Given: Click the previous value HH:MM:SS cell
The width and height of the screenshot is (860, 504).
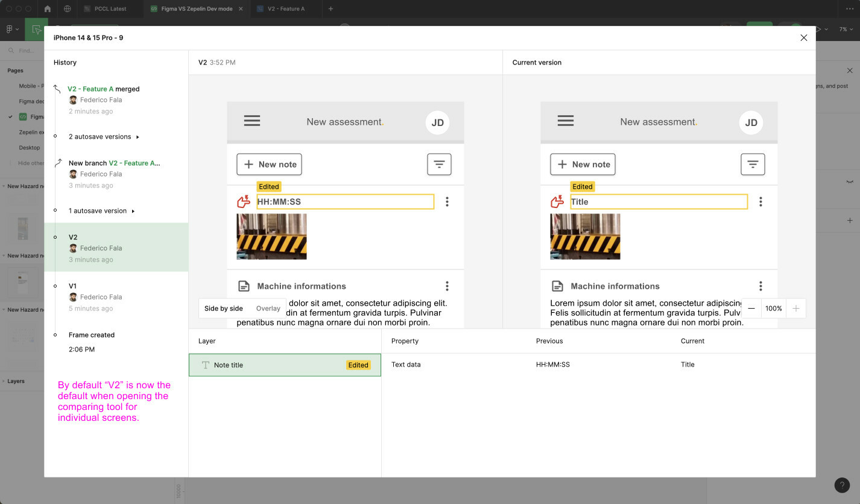Looking at the screenshot, I should click(552, 365).
